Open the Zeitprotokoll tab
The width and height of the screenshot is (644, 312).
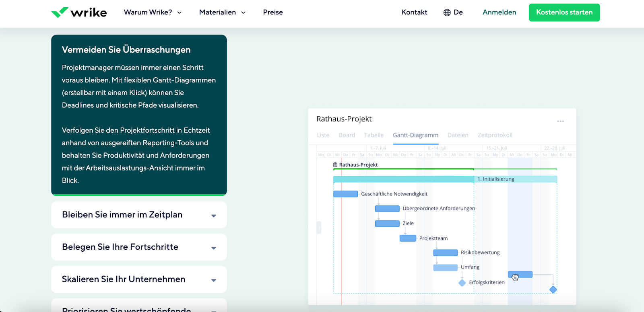[495, 135]
